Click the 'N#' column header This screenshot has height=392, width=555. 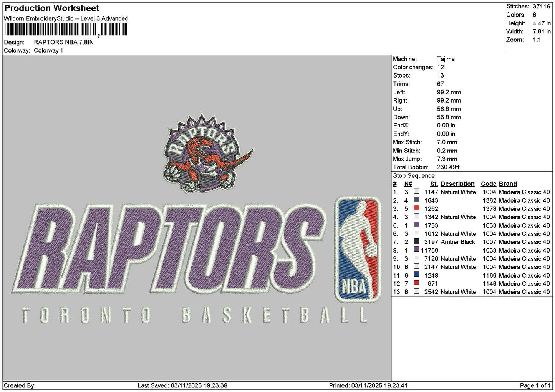(x=408, y=184)
